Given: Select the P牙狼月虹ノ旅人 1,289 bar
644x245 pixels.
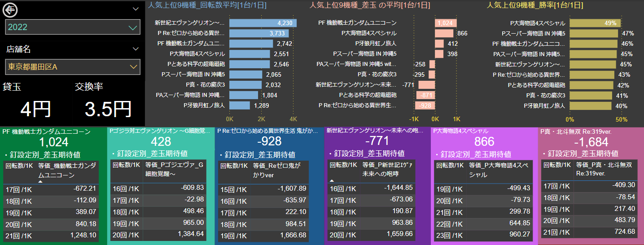Looking at the screenshot, I should (x=240, y=105).
